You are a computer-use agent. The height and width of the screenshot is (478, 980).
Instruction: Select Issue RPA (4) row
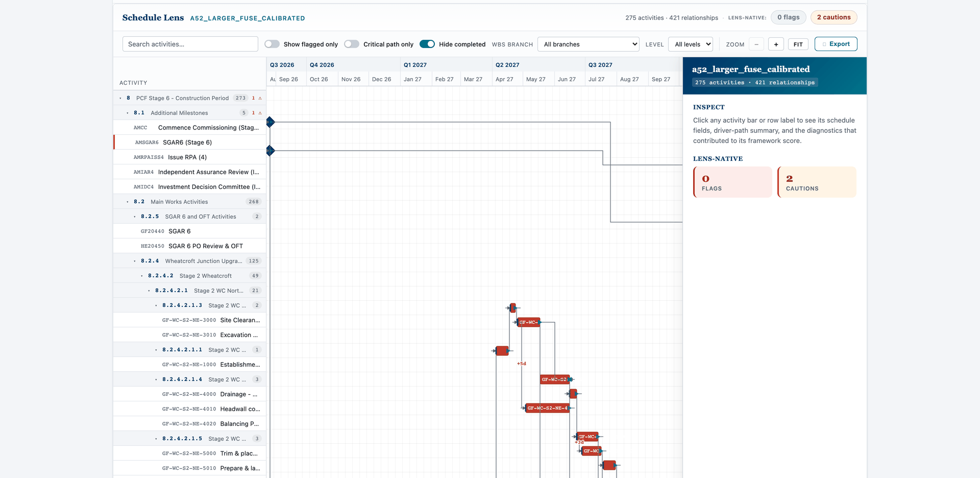pyautogui.click(x=189, y=157)
